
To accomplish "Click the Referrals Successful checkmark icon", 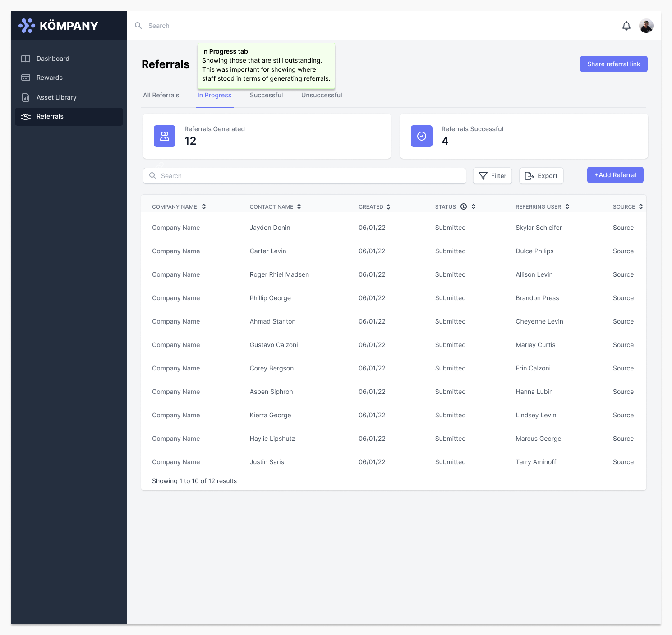I will pyautogui.click(x=422, y=136).
